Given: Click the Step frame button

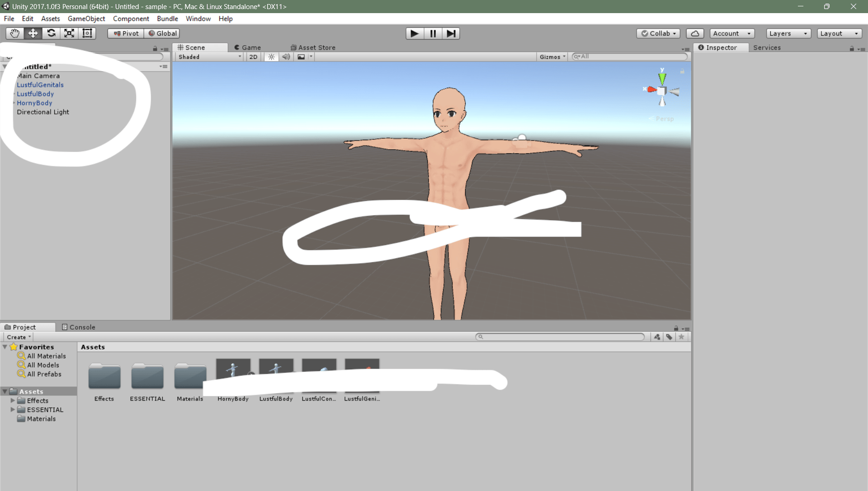Looking at the screenshot, I should pyautogui.click(x=451, y=33).
